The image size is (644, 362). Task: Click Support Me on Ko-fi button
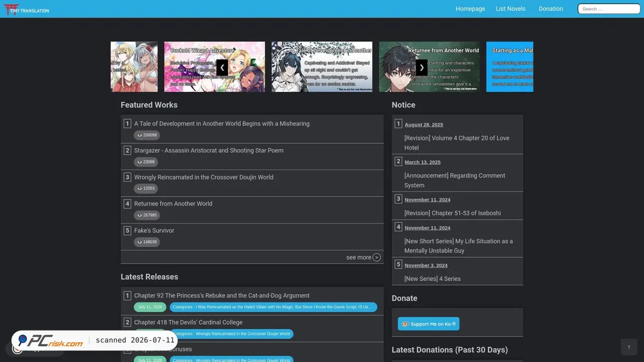coord(429,324)
